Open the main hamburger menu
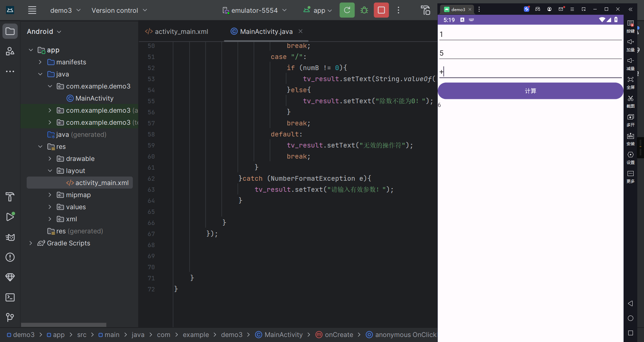The height and width of the screenshot is (342, 644). (x=32, y=10)
